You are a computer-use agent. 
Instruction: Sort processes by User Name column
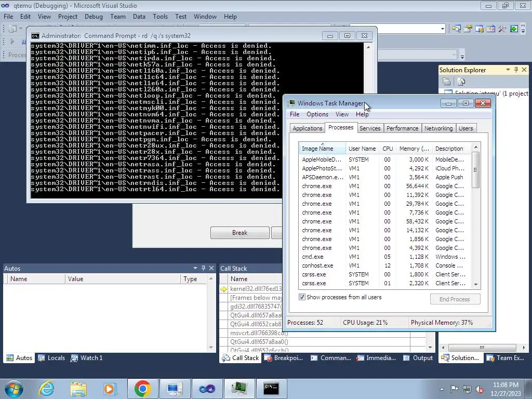pyautogui.click(x=362, y=148)
